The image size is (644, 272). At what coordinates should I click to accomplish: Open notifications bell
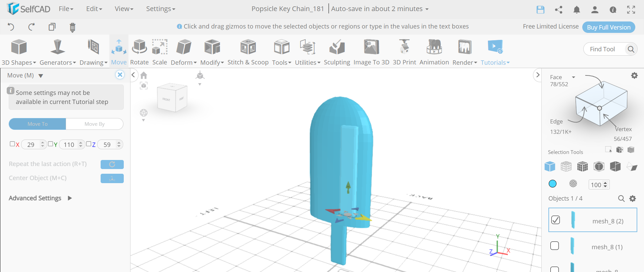tap(577, 10)
